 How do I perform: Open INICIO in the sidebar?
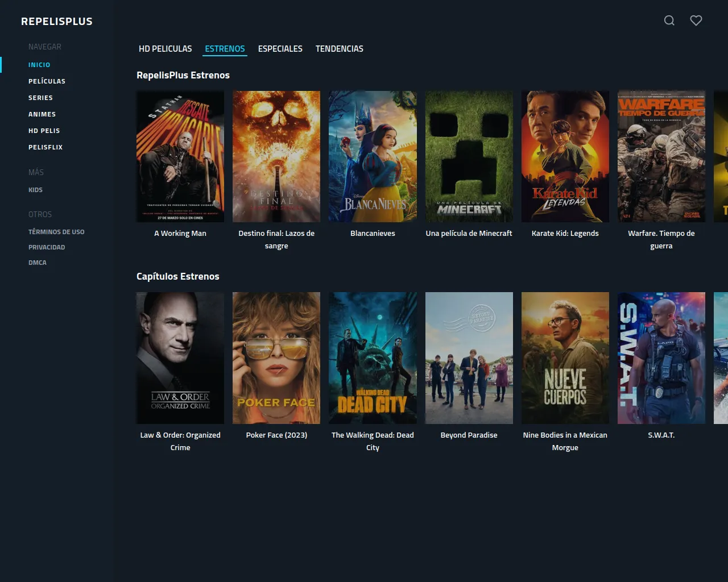(39, 65)
